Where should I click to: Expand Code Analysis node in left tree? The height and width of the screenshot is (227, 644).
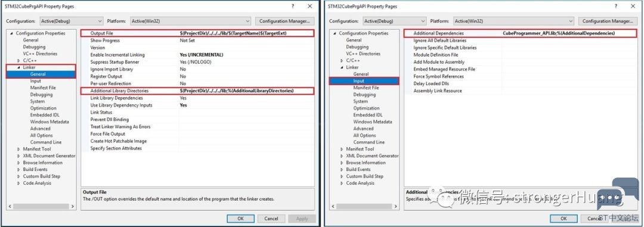18,183
